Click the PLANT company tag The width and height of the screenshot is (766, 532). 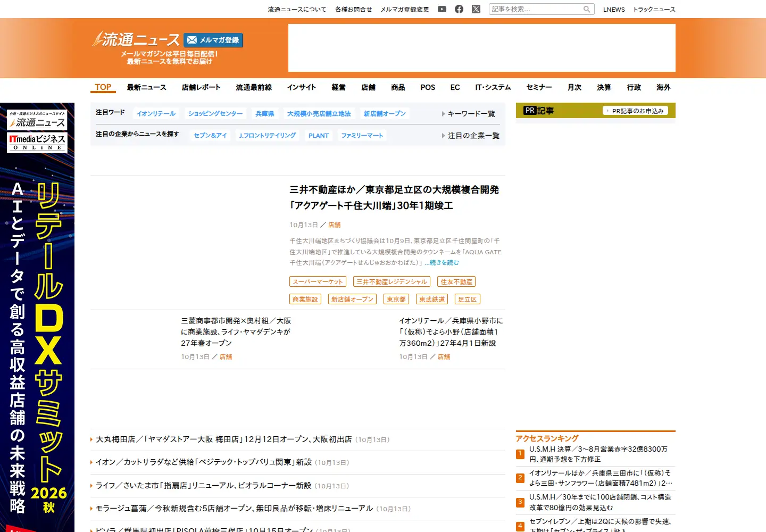[x=319, y=136]
